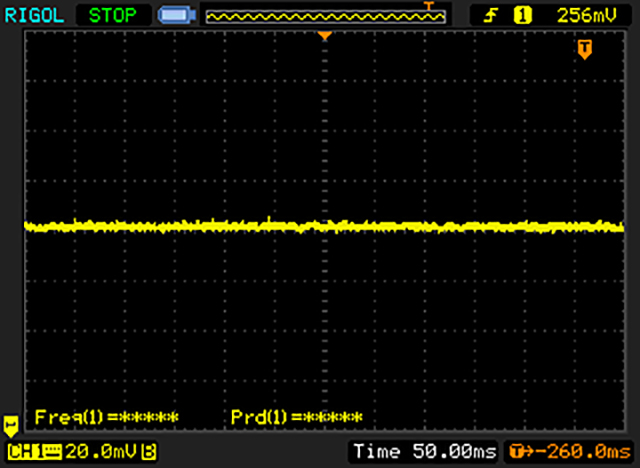Click the STOP run status indicator
The width and height of the screenshot is (640, 468).
click(113, 16)
